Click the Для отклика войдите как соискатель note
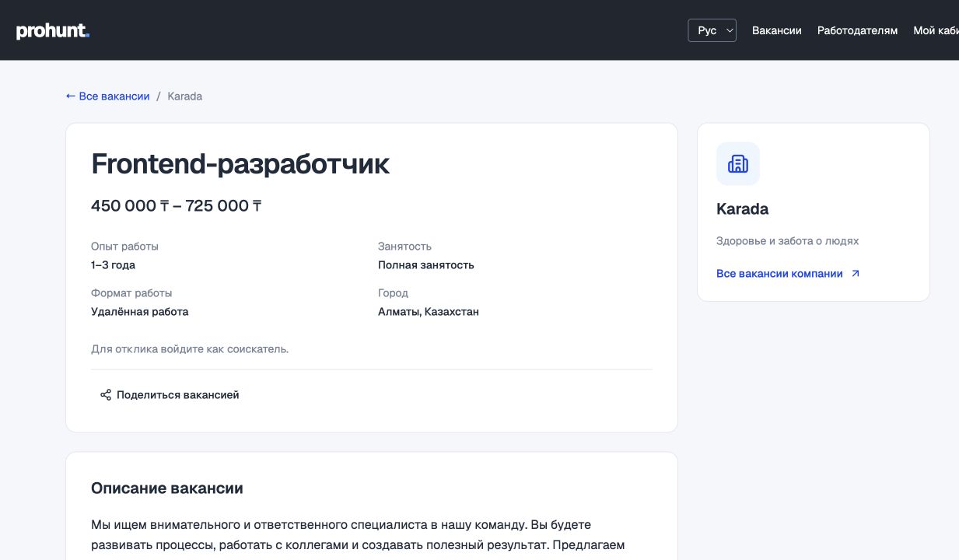Image resolution: width=959 pixels, height=560 pixels. point(190,349)
